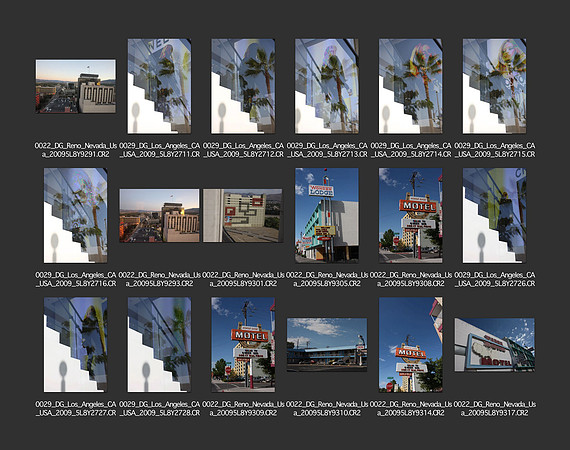Click filename text ending 5L8Y2728.CR
Screen dimensions: 570x450
point(159,408)
